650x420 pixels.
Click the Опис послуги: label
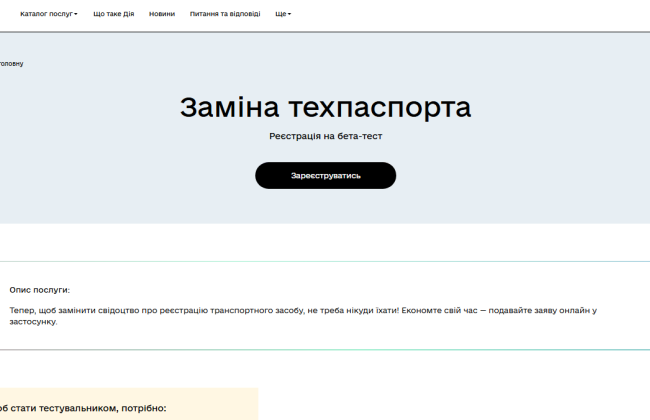click(40, 290)
